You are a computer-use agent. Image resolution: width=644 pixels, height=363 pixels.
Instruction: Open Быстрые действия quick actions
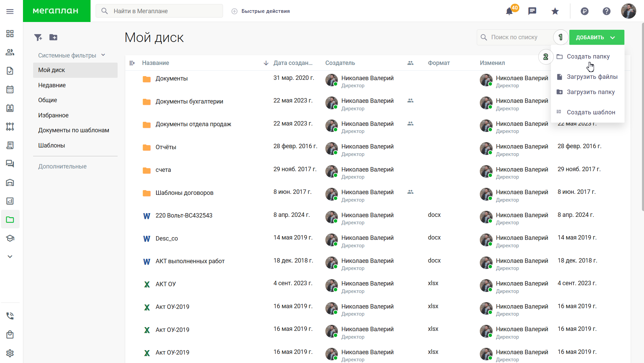pyautogui.click(x=261, y=11)
